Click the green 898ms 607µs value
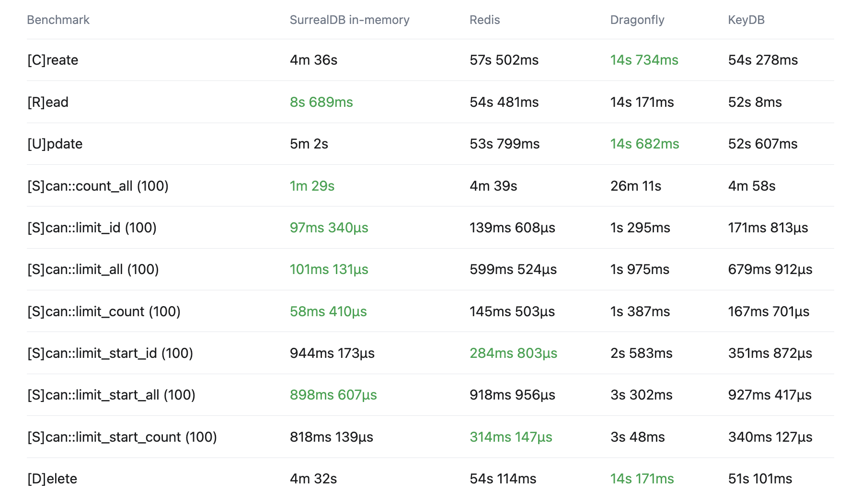 click(333, 395)
